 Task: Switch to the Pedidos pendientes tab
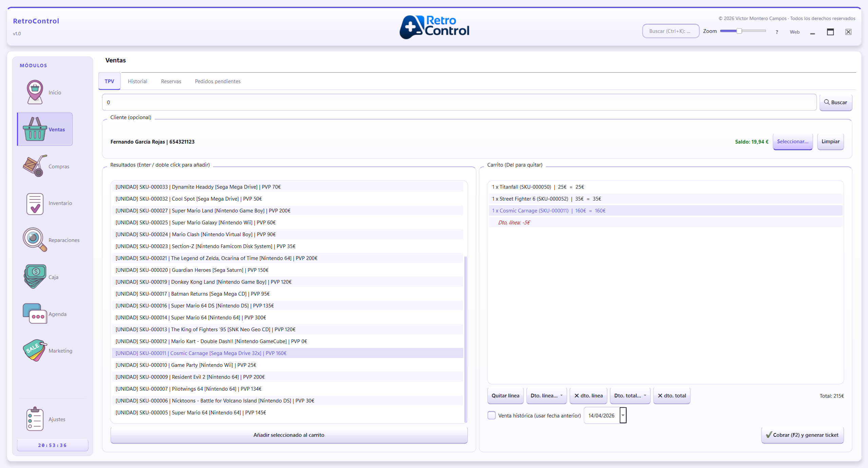click(x=217, y=81)
